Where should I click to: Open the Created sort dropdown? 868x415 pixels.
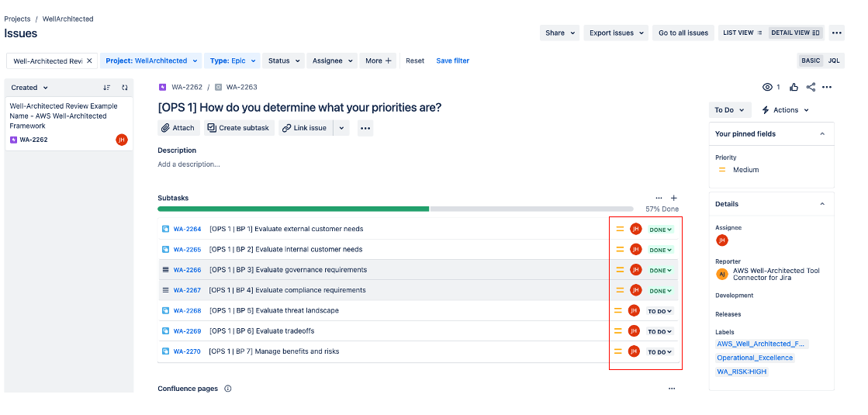pyautogui.click(x=29, y=88)
